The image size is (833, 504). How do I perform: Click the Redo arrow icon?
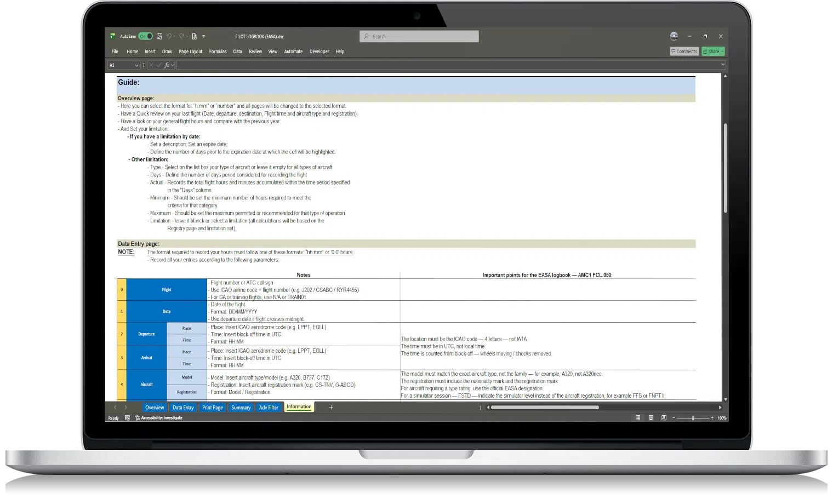(x=181, y=36)
